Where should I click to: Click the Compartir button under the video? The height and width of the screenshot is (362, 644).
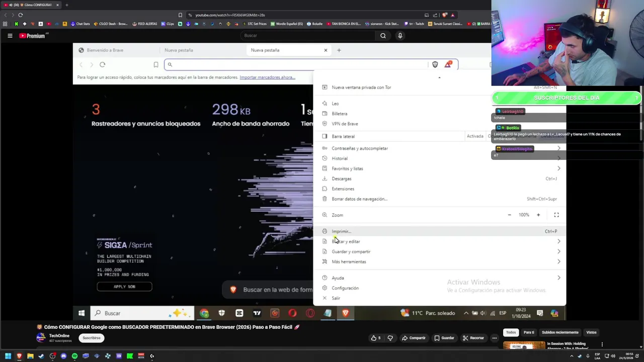click(414, 338)
